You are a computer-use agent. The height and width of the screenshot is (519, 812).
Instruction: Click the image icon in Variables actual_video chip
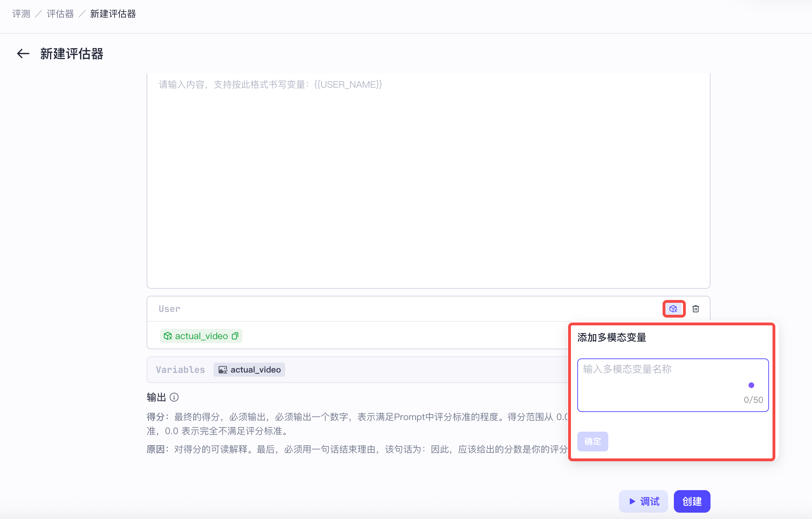(223, 370)
